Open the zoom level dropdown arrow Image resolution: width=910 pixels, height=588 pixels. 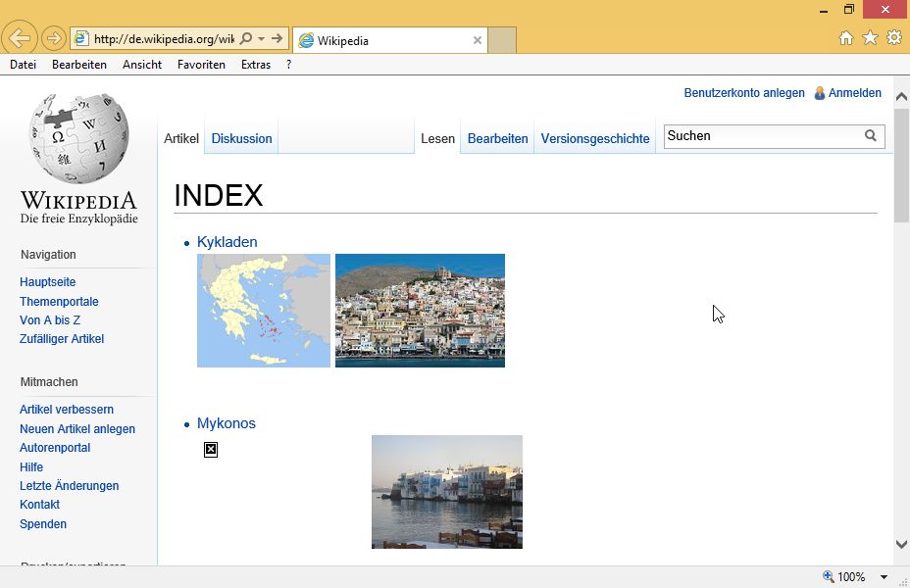(x=884, y=577)
